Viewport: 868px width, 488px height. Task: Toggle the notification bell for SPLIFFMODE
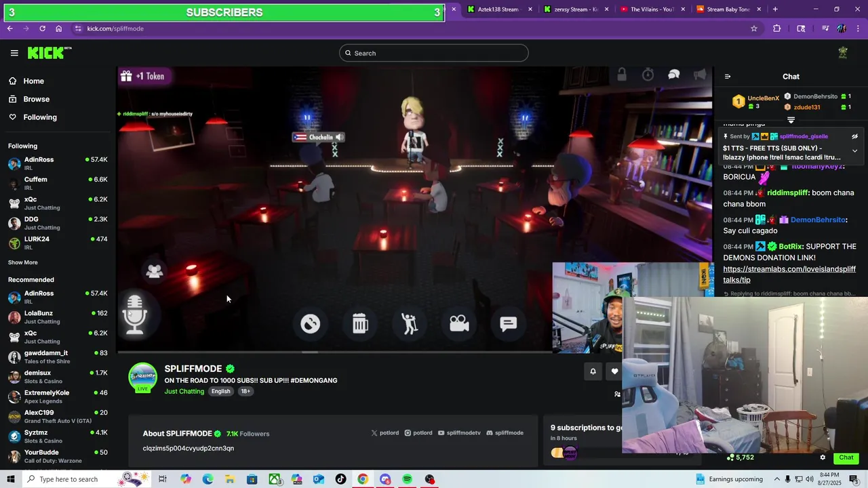(x=593, y=371)
